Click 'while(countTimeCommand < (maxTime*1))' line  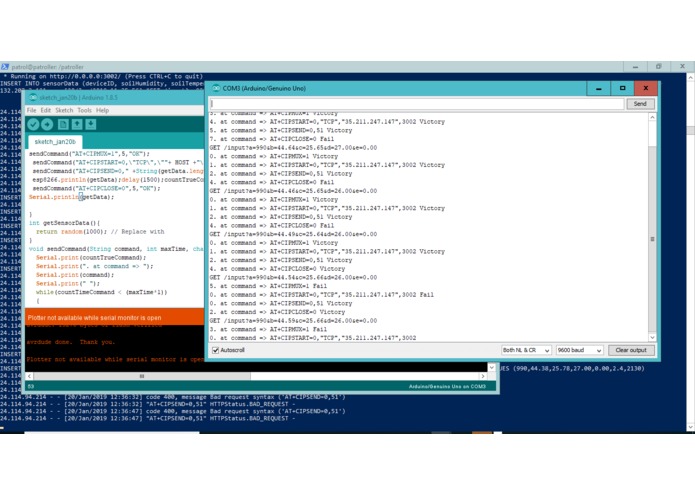[x=102, y=292]
